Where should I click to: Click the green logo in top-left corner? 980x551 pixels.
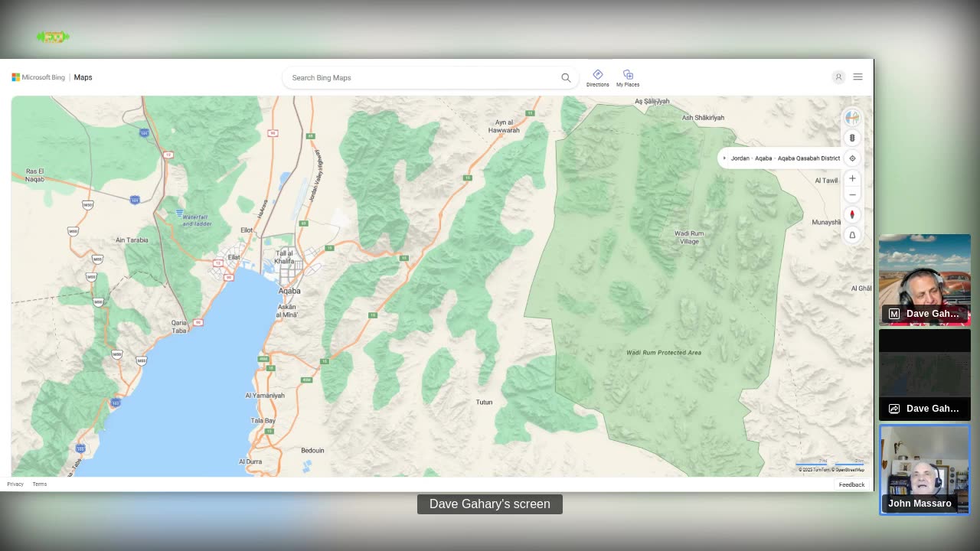pos(53,37)
